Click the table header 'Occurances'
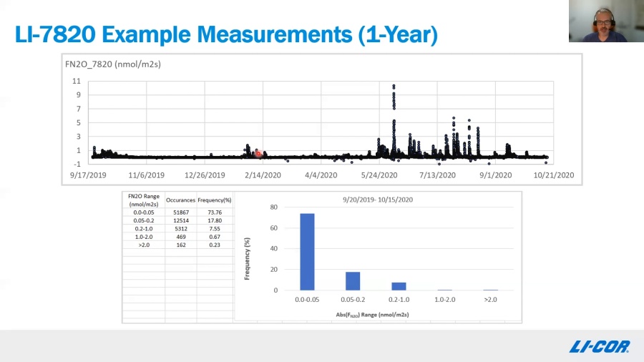 pyautogui.click(x=181, y=200)
